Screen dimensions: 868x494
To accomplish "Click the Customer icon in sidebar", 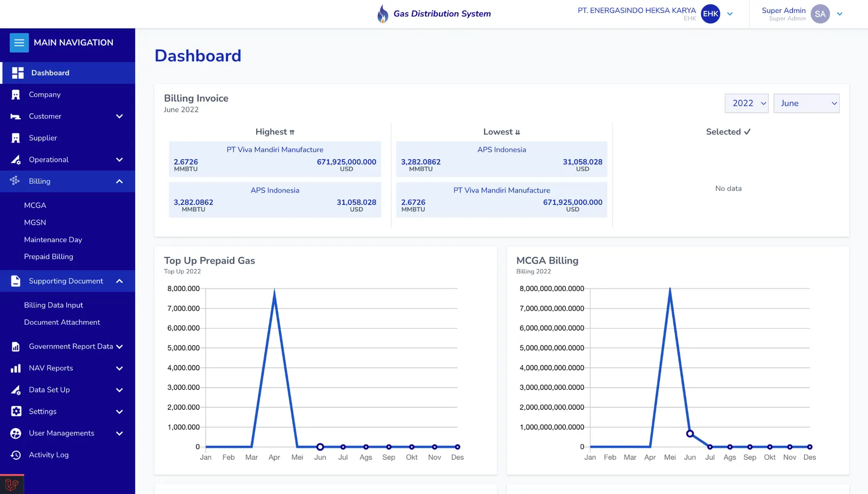I will pyautogui.click(x=16, y=116).
